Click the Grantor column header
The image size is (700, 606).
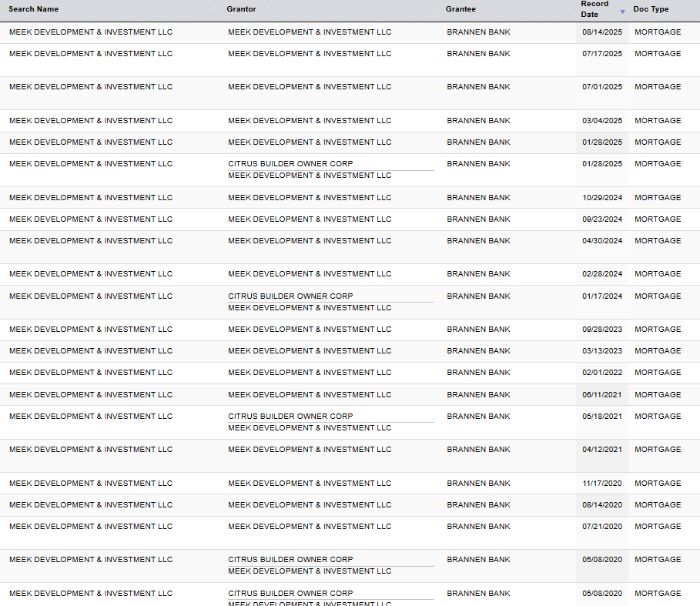[241, 9]
